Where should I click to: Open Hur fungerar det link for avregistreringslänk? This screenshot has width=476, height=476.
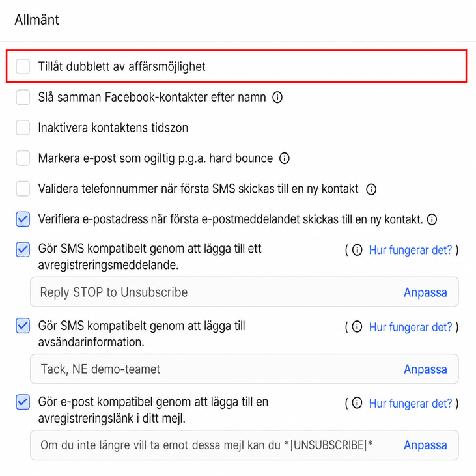tap(410, 404)
